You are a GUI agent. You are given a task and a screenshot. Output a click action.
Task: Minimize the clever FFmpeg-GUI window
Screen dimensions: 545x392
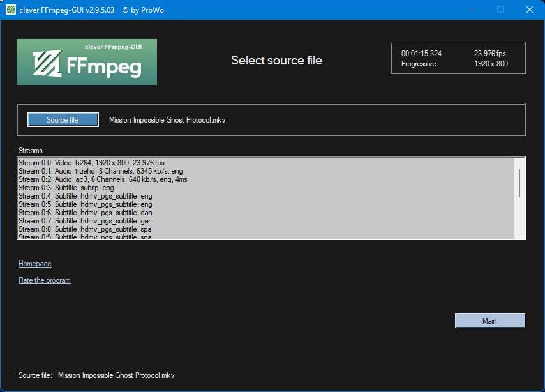tap(472, 10)
